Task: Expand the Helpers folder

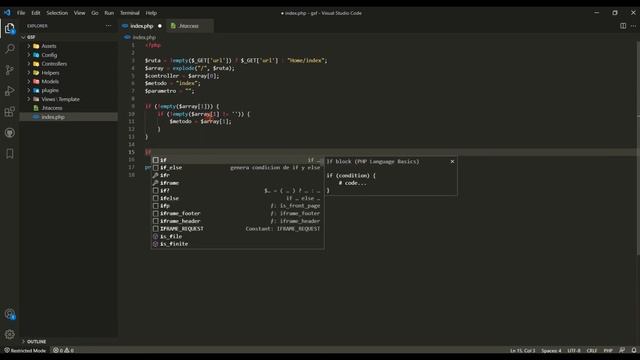Action: (50, 73)
